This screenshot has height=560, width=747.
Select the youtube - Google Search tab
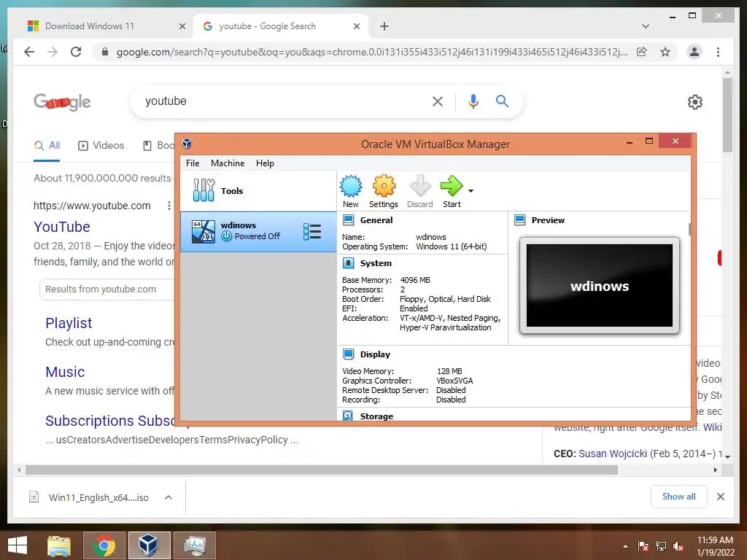point(281,26)
